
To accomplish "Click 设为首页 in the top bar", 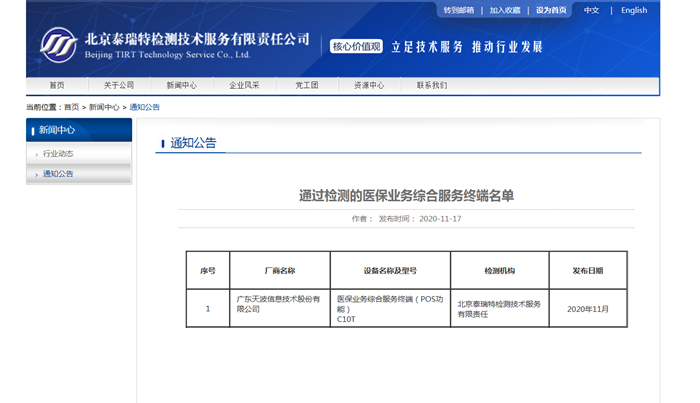I will coord(551,10).
